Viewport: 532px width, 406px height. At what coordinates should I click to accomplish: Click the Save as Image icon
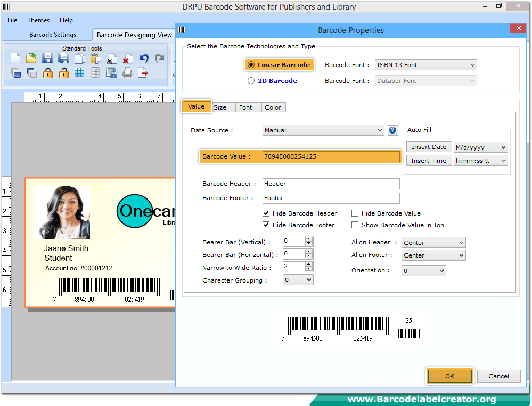click(x=111, y=72)
